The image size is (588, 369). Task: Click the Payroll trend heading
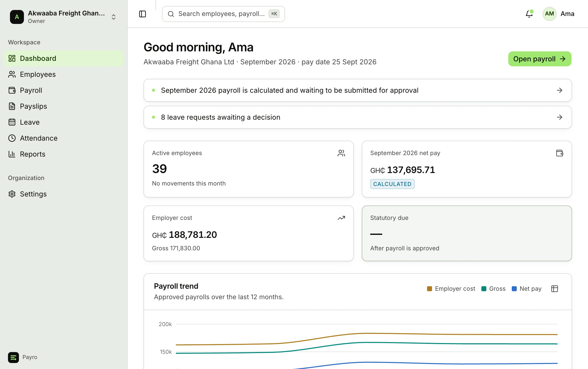pos(176,286)
